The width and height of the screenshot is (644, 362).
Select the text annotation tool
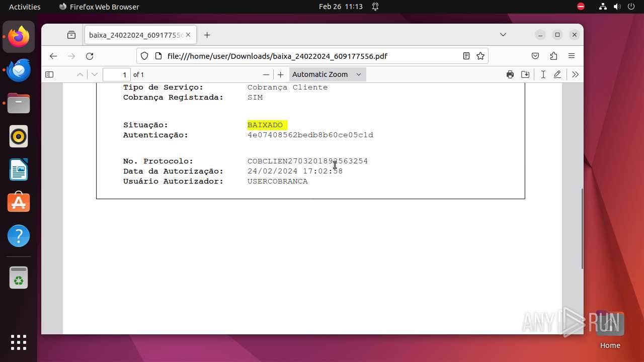(543, 74)
